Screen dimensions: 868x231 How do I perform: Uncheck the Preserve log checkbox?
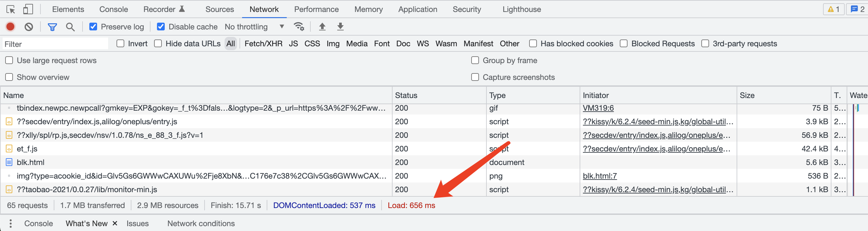pyautogui.click(x=93, y=27)
